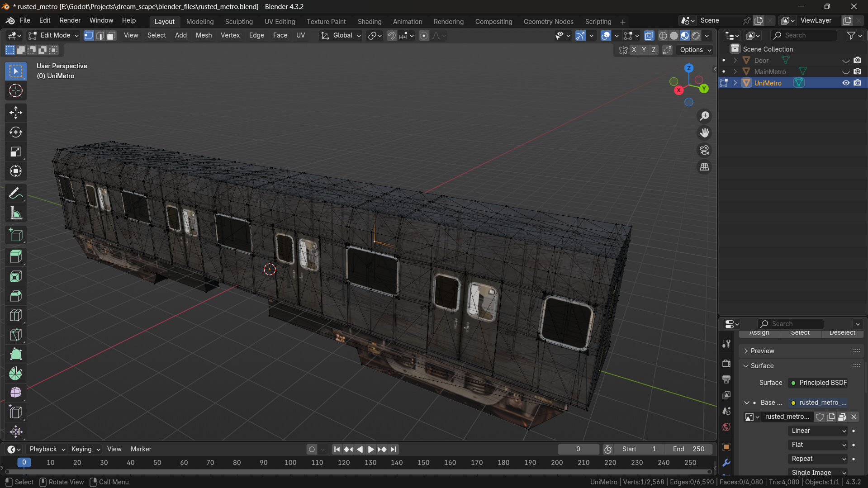Toggle the hand pan view icon

click(x=704, y=133)
